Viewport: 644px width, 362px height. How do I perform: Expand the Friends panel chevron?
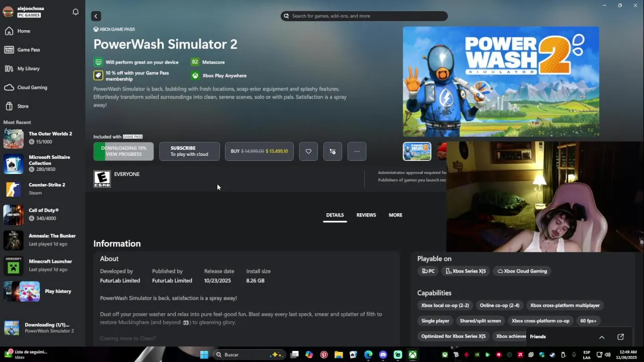602,337
